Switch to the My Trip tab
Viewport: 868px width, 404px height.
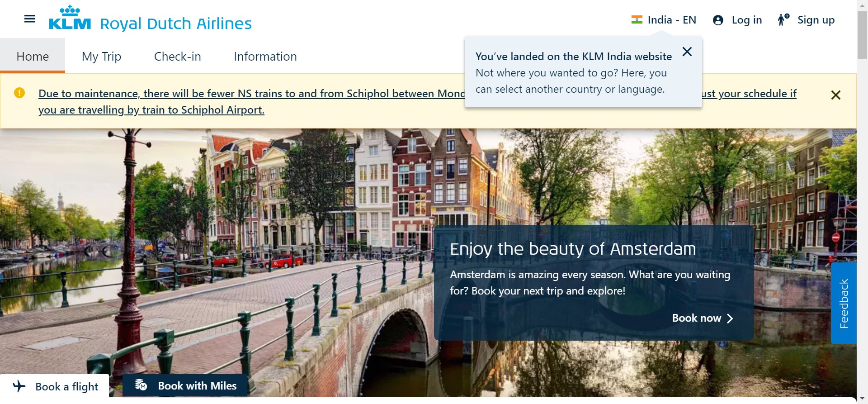(x=101, y=57)
